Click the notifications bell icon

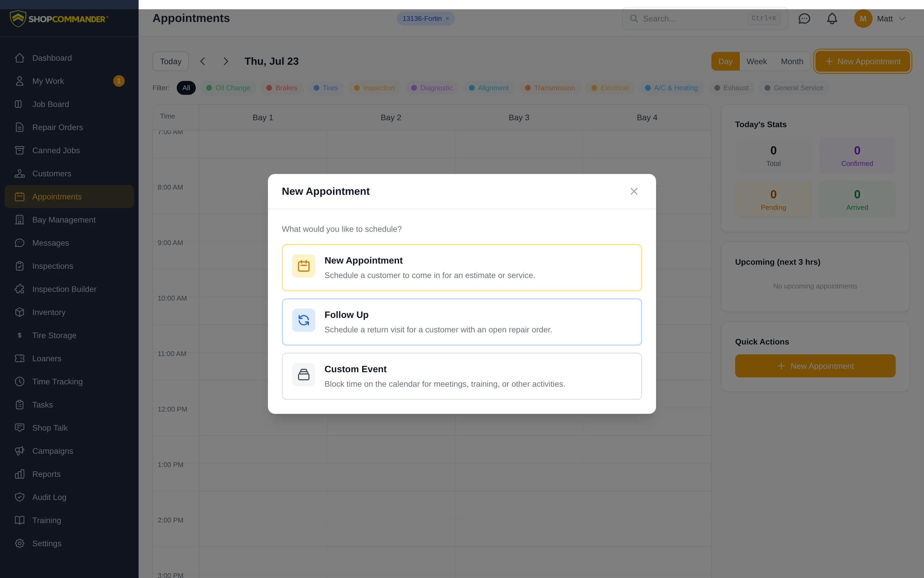(832, 18)
